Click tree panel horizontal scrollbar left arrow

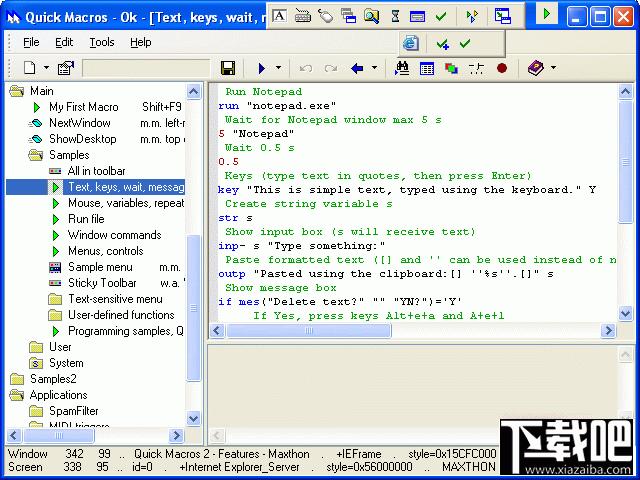[x=13, y=436]
